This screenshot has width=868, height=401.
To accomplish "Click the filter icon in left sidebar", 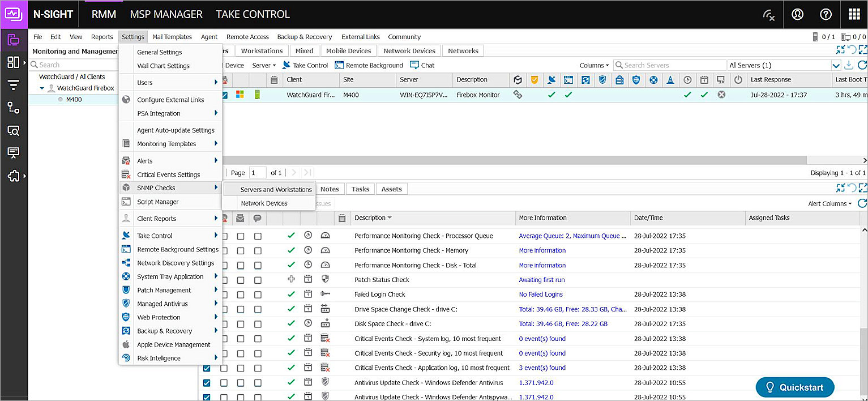I will click(x=14, y=85).
